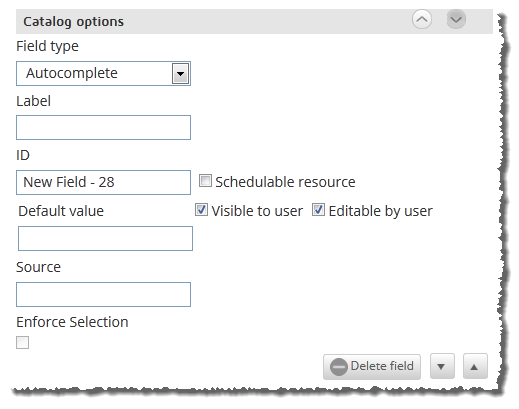Click the Visible to user label text
Image resolution: width=519 pixels, height=409 pixels.
click(257, 211)
